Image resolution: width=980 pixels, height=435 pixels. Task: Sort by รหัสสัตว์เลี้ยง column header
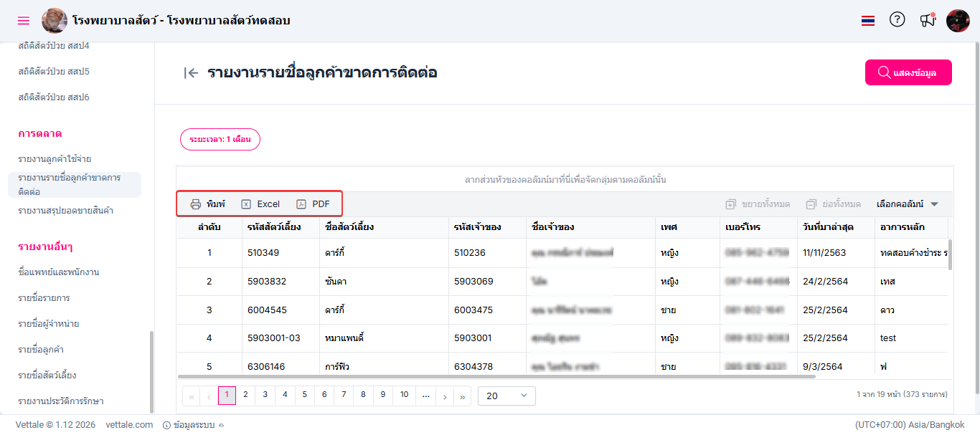(281, 227)
